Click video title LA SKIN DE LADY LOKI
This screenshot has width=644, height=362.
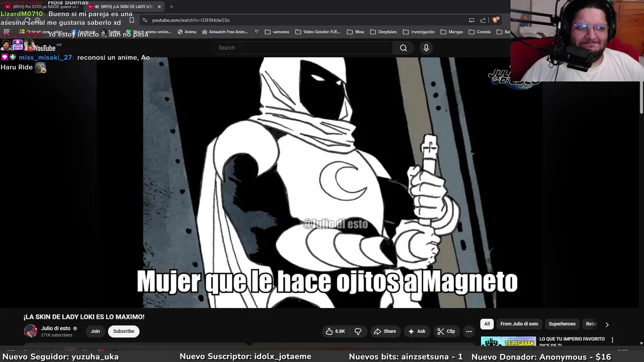[x=84, y=317]
